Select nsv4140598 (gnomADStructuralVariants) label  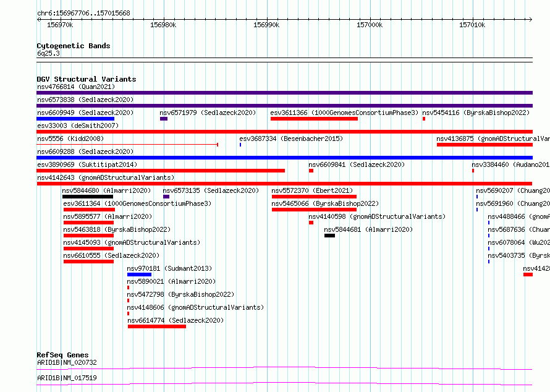coord(377,216)
